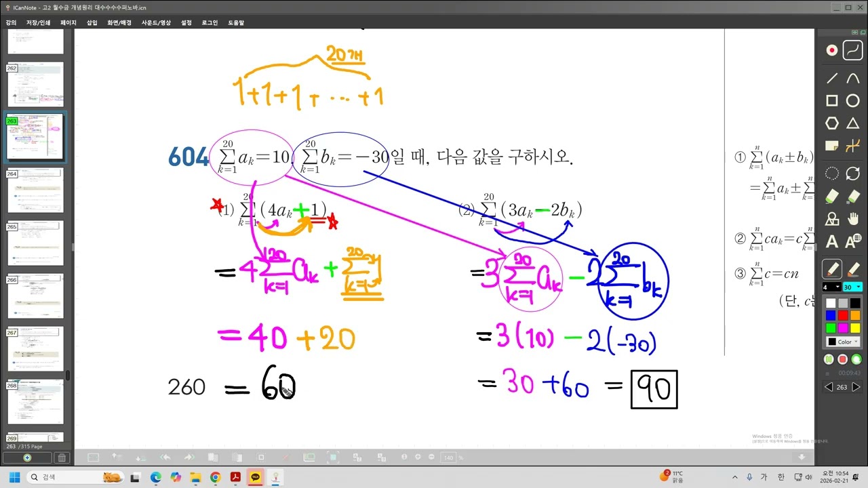The height and width of the screenshot is (488, 868).
Task: Pick the white color swatch
Action: click(x=831, y=303)
